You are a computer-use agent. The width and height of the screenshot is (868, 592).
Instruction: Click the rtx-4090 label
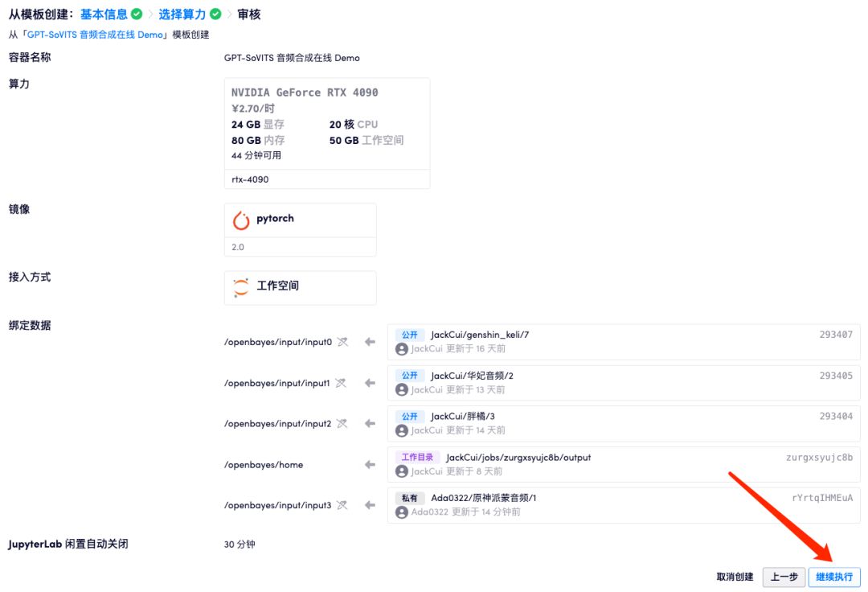pyautogui.click(x=250, y=179)
